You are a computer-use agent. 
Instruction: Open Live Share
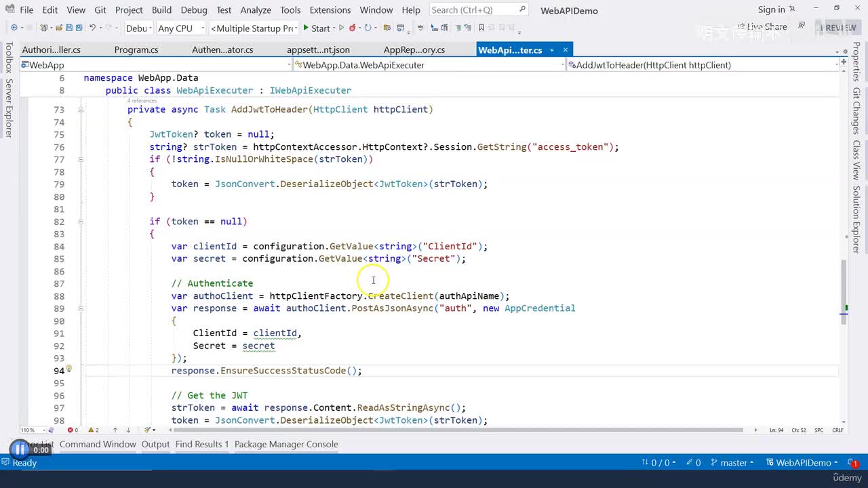[x=761, y=27]
